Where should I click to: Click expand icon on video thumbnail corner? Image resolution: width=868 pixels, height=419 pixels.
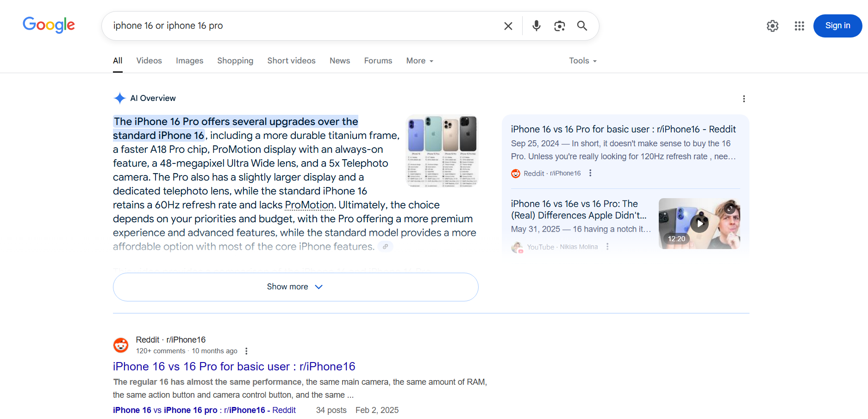coord(730,208)
